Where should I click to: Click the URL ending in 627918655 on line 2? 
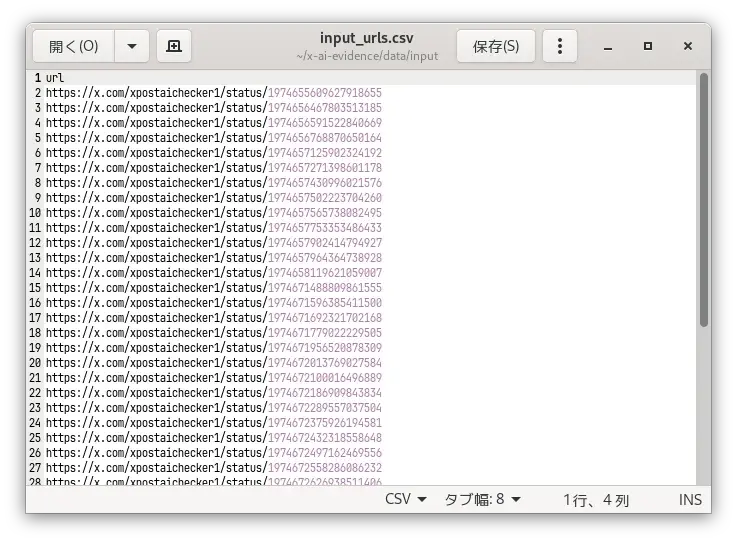pos(213,93)
